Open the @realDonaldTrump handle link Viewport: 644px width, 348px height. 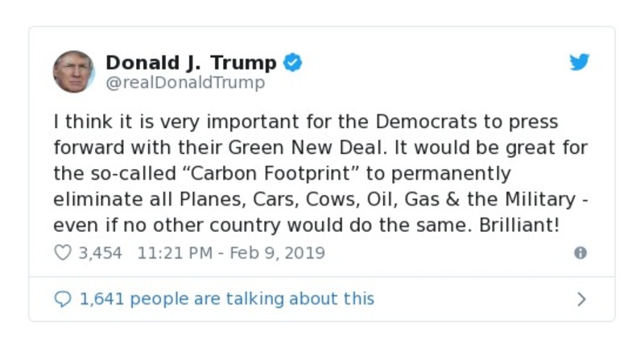click(x=185, y=82)
